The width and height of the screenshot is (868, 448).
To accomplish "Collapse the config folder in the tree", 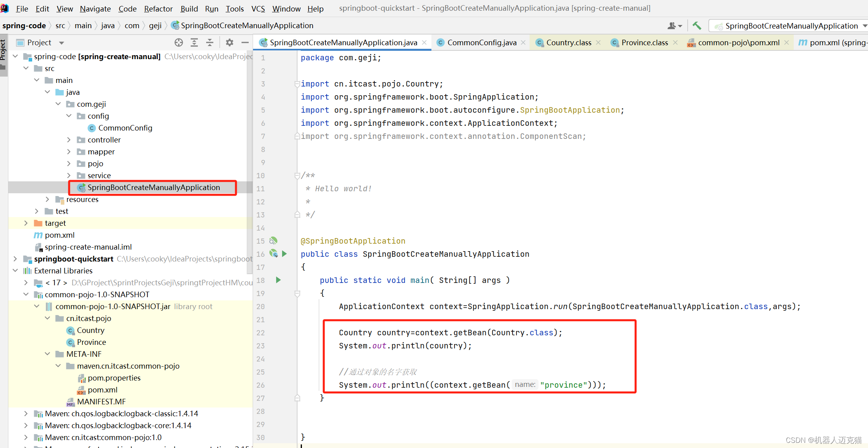I will point(69,116).
